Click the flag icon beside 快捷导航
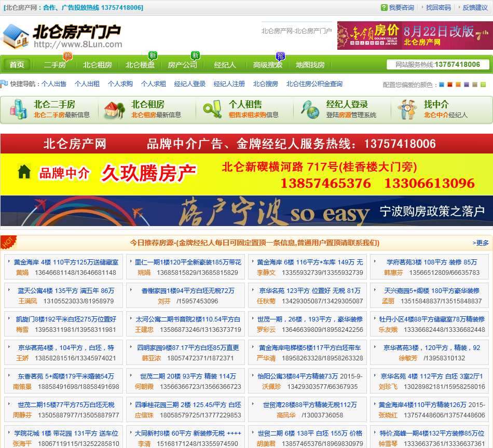The image size is (493, 448). pyautogui.click(x=4, y=83)
